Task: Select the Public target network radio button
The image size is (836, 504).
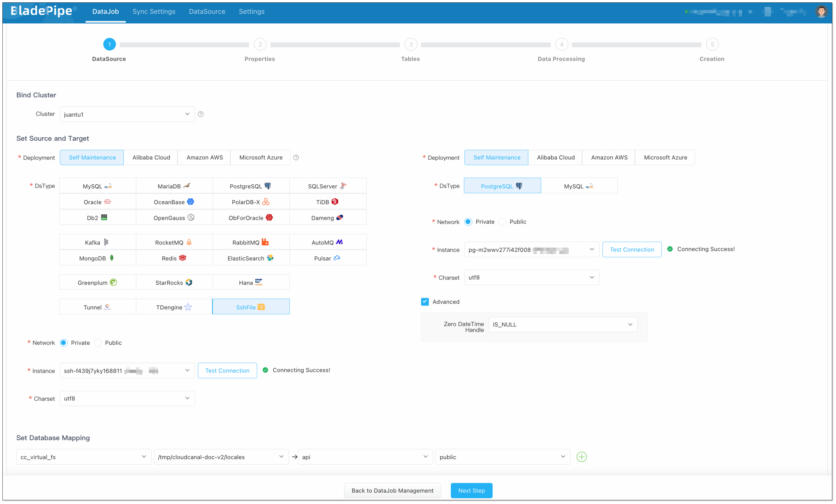Action: click(x=503, y=222)
